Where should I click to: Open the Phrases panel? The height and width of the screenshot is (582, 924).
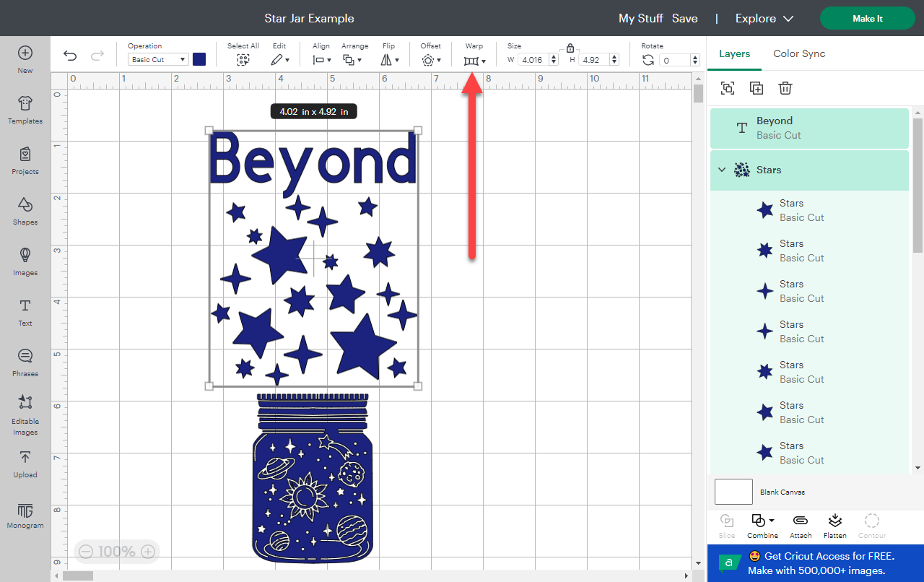(x=25, y=364)
